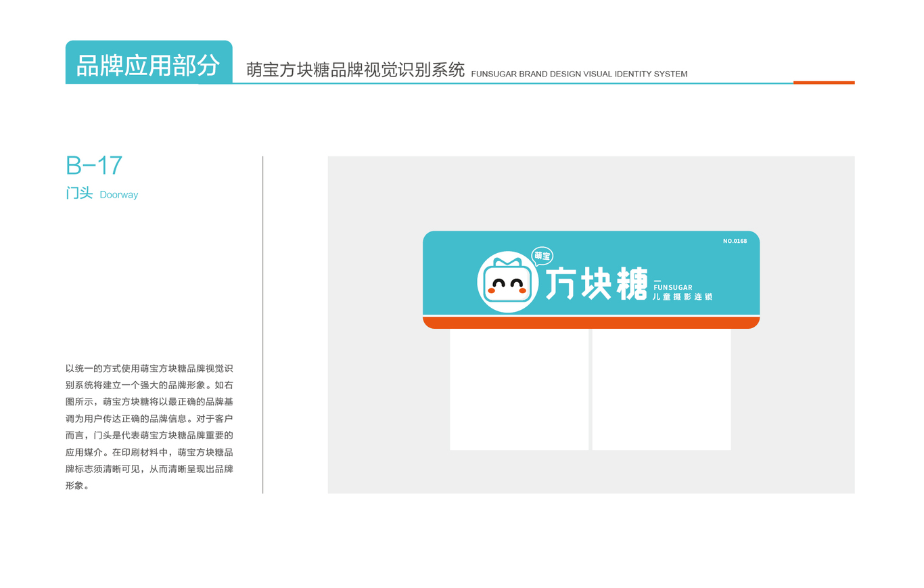Click the description paragraph starting 以统一的方式
The width and height of the screenshot is (924, 588).
coord(149,427)
